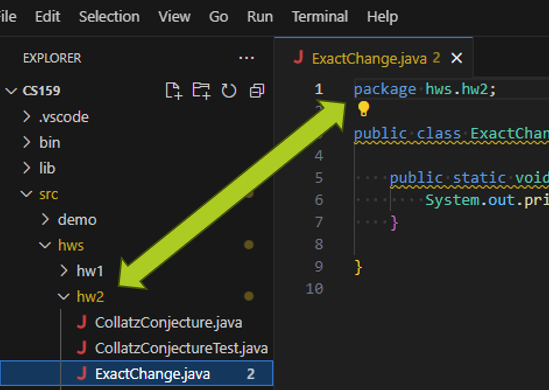Screen dimensions: 549x390
Task: Place cursor on 'package hws.hw2;' line
Action: click(425, 89)
